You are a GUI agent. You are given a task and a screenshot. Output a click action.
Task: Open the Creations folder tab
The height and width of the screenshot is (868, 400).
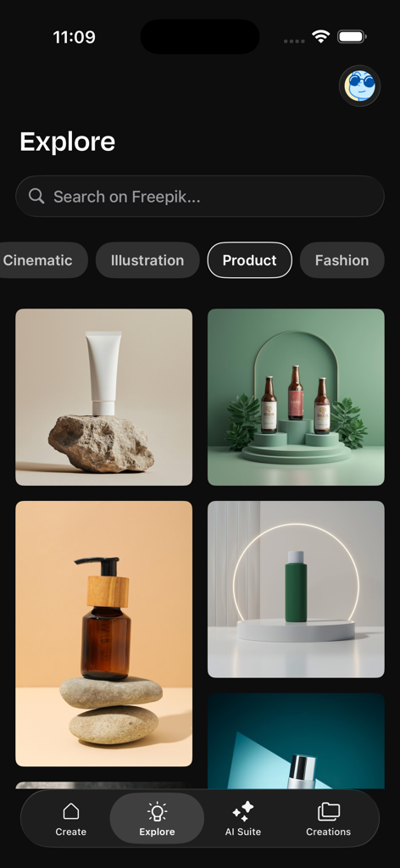329,820
